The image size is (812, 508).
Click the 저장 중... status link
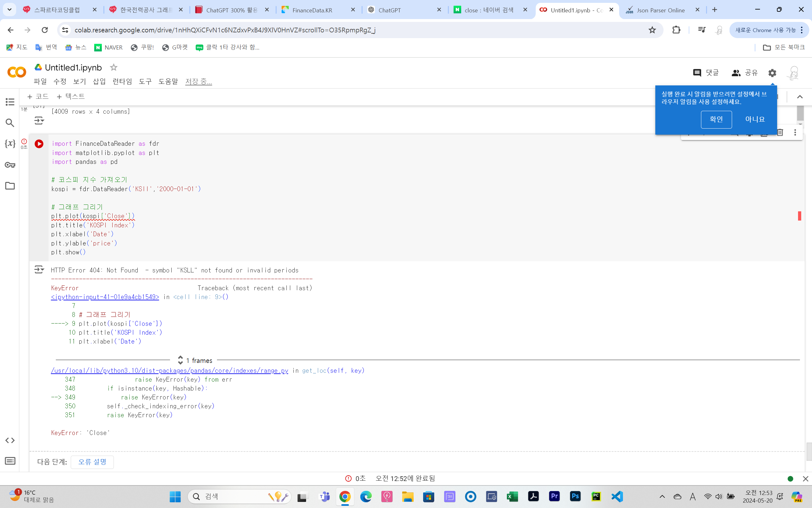(x=199, y=81)
